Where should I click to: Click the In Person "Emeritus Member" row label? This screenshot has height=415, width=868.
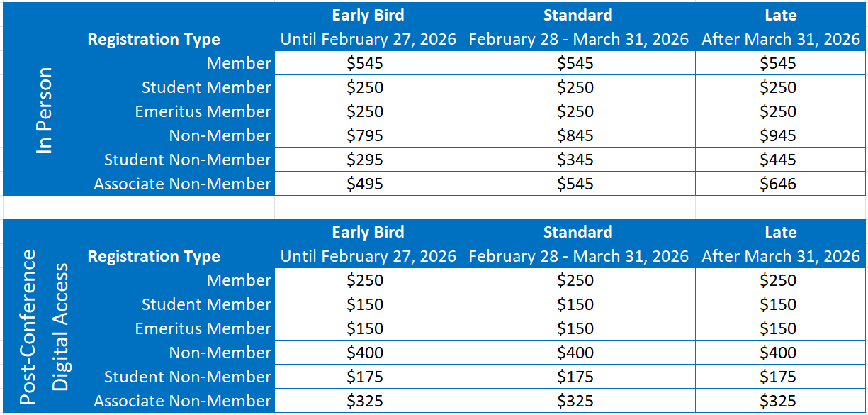click(x=203, y=111)
